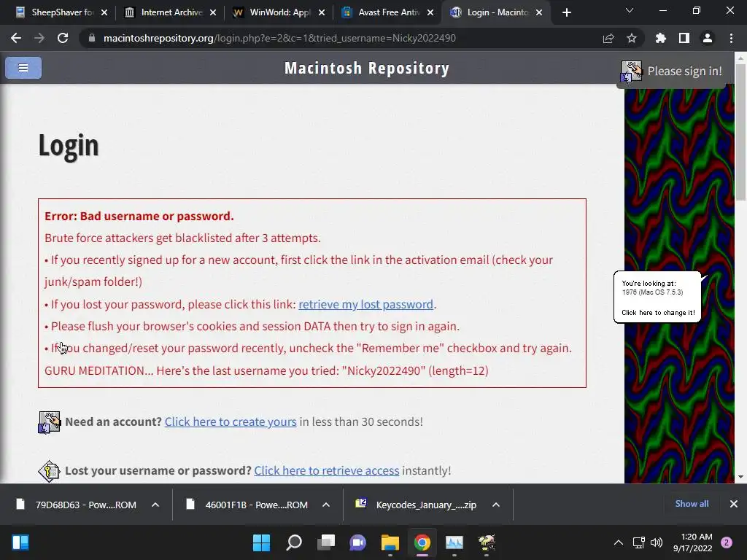Viewport: 747px width, 560px height.
Task: Click the Error: Bad username text
Action: [x=139, y=216]
